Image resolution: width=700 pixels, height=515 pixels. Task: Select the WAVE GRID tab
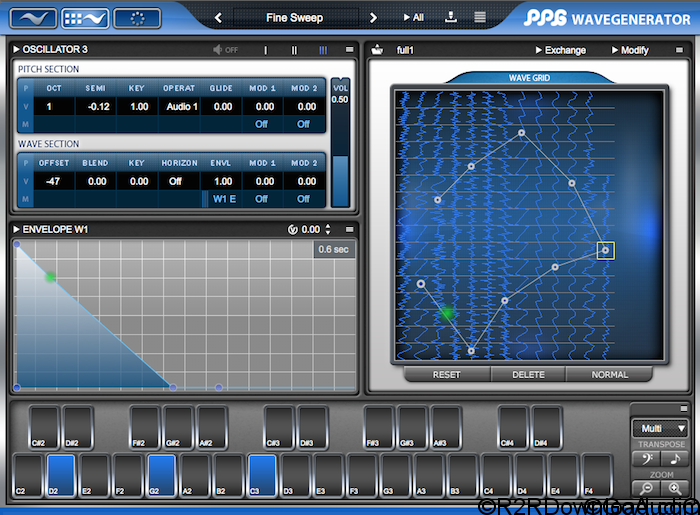529,78
